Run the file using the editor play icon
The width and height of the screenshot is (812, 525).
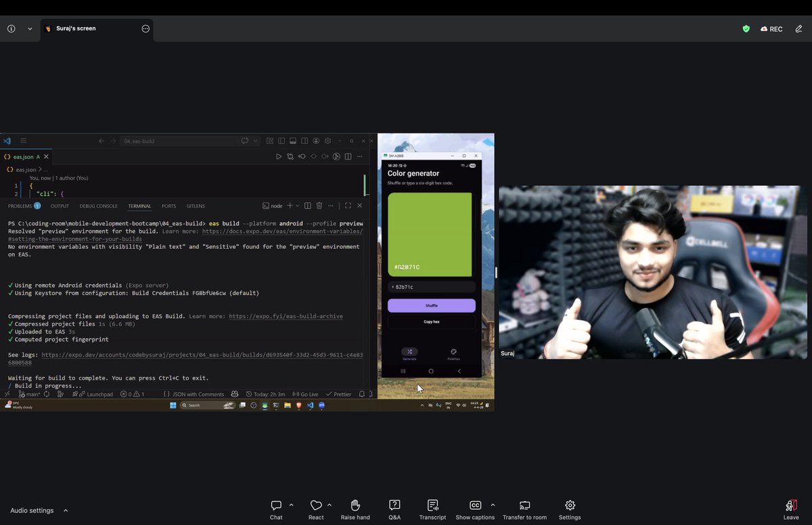point(279,156)
